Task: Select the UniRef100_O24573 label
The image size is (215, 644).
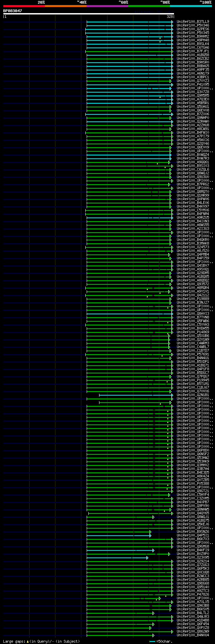Action: 193,247
